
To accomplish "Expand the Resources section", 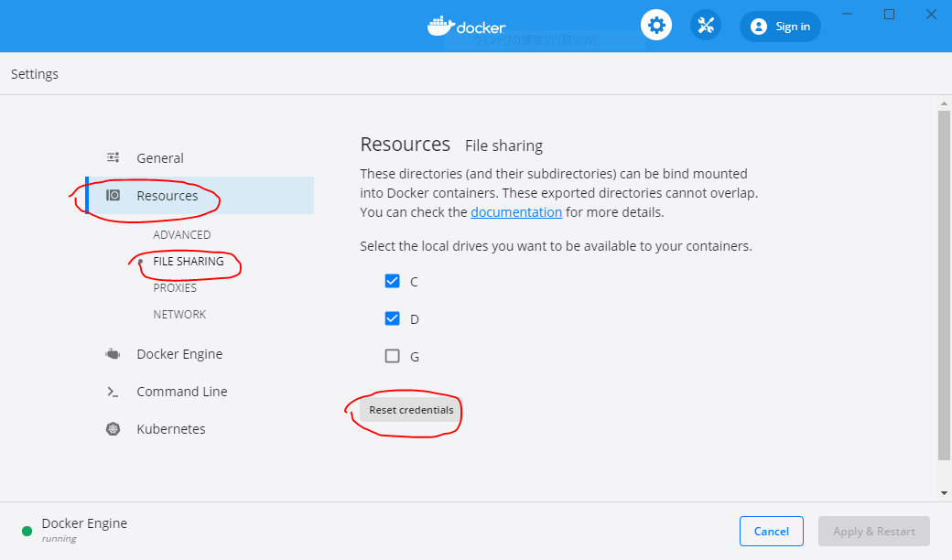I will (x=169, y=195).
